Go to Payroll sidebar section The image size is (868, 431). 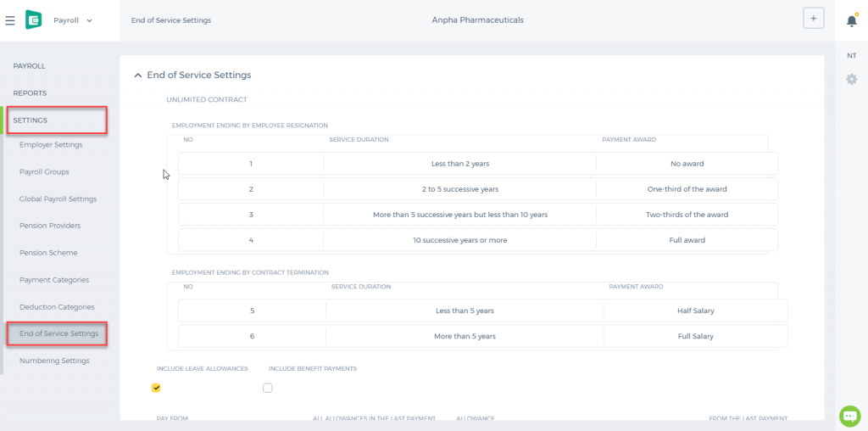click(x=30, y=66)
